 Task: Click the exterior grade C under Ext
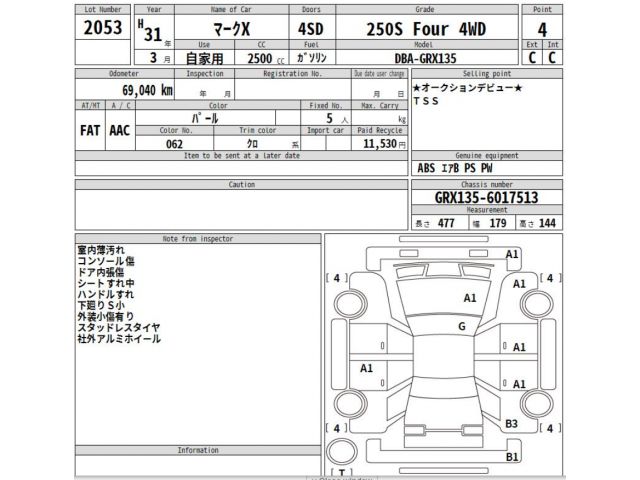[532, 58]
